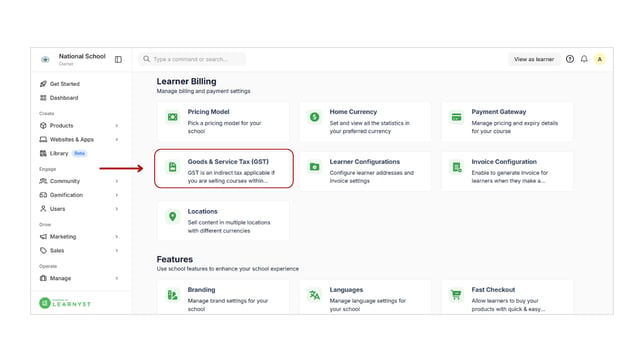Open the Home Currency settings title
The width and height of the screenshot is (644, 362).
point(353,112)
